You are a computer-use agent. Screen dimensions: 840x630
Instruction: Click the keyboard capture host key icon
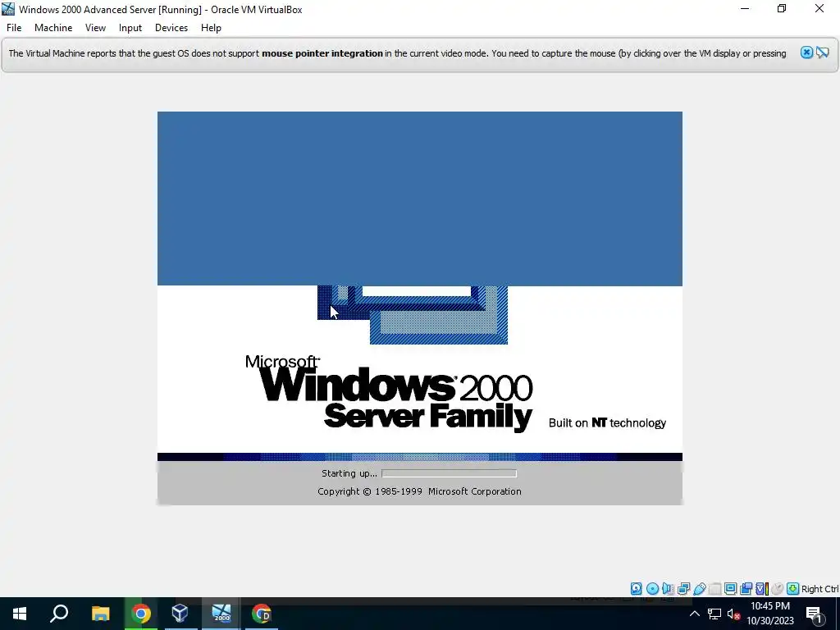point(793,589)
